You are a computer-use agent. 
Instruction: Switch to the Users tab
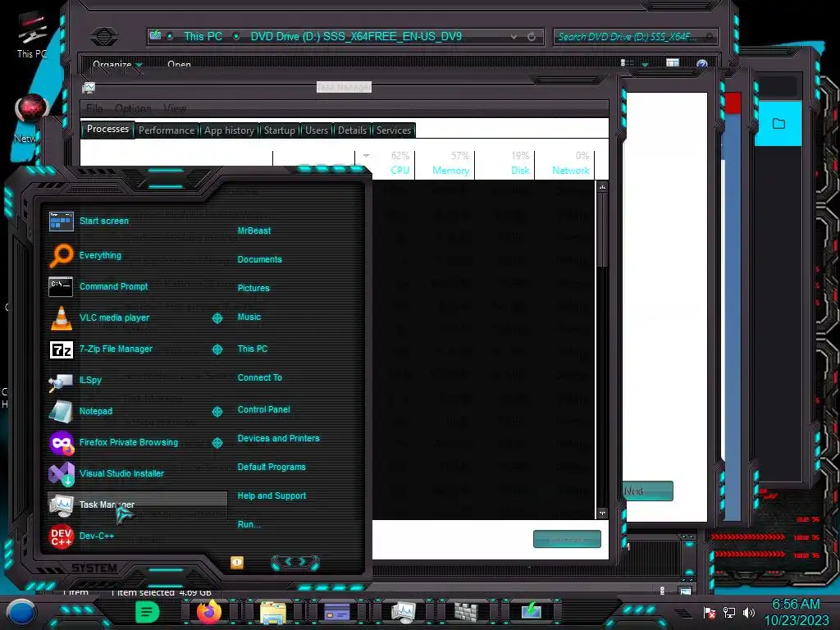[x=317, y=130]
